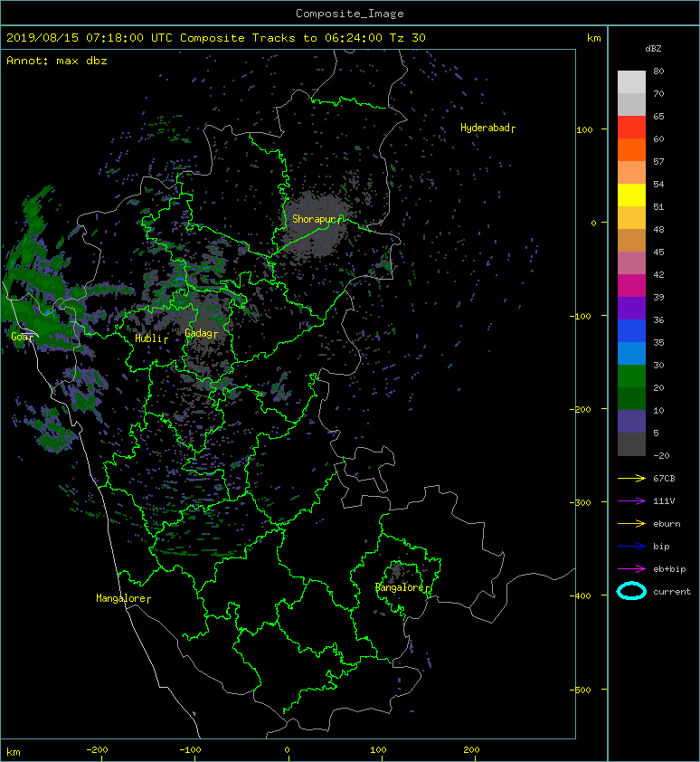Click the gray radar echo cluster over Shorapur

click(315, 224)
